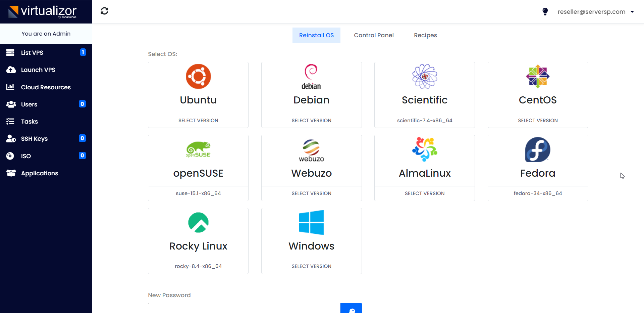This screenshot has width=644, height=313.
Task: Select the Windows logo
Action: pyautogui.click(x=311, y=222)
